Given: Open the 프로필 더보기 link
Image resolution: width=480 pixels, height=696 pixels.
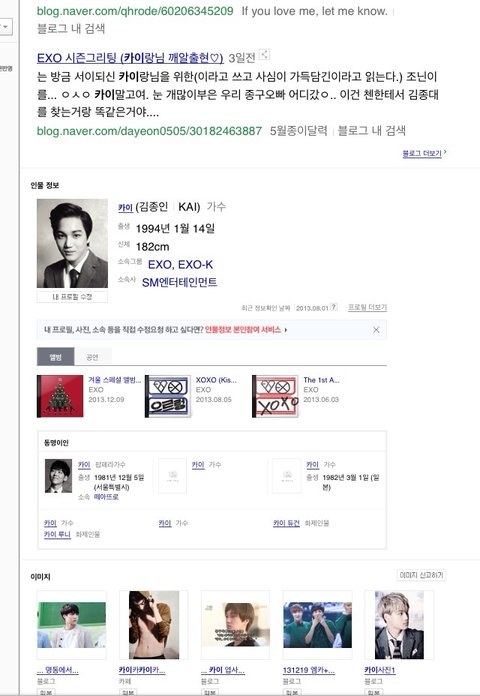Looking at the screenshot, I should tap(367, 307).
